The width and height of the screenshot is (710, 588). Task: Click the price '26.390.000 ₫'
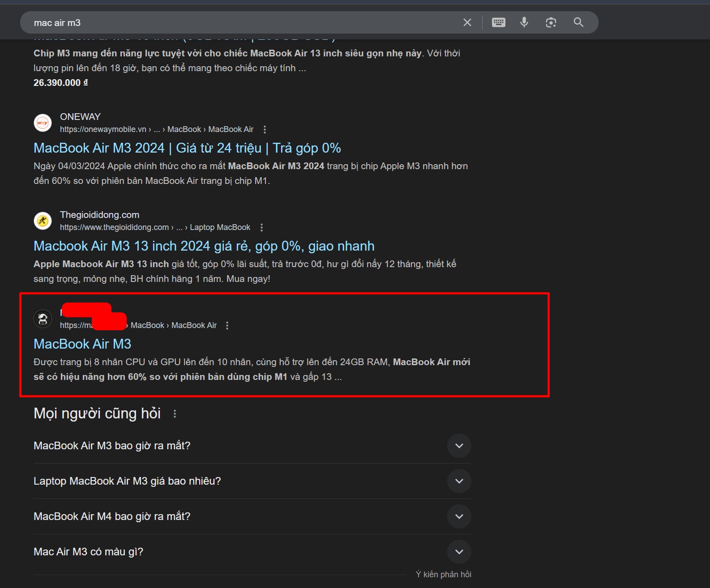point(60,83)
